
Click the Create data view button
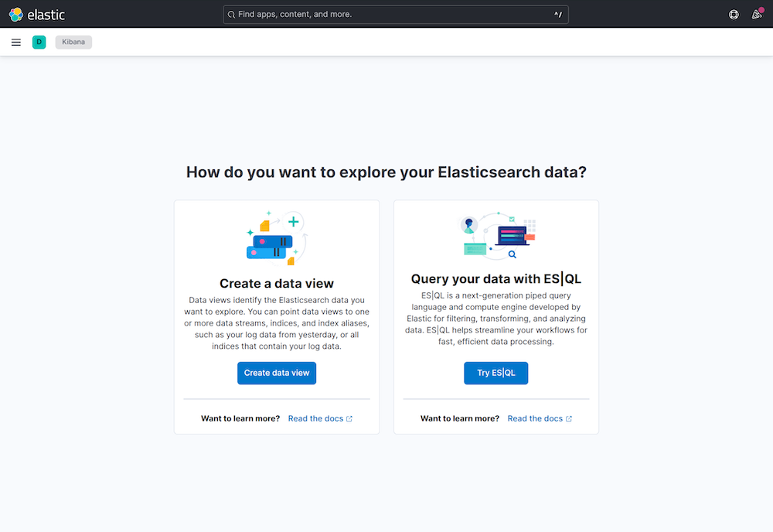pyautogui.click(x=277, y=373)
